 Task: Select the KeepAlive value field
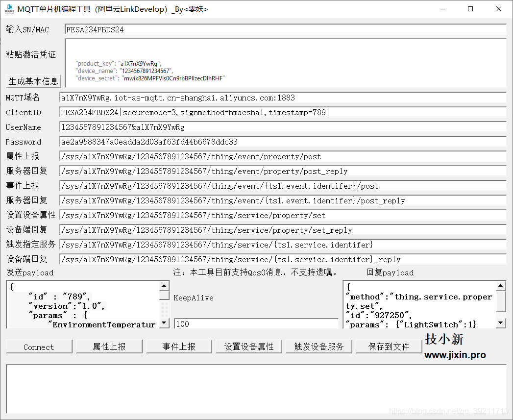point(255,324)
